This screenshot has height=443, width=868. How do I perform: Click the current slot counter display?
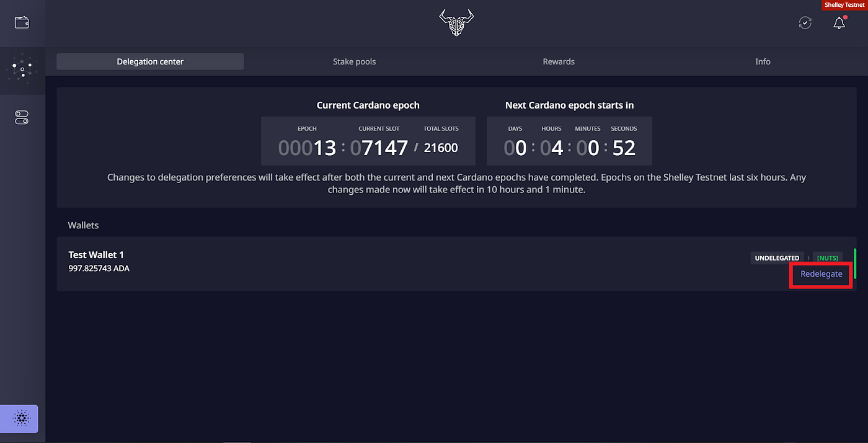pos(379,148)
